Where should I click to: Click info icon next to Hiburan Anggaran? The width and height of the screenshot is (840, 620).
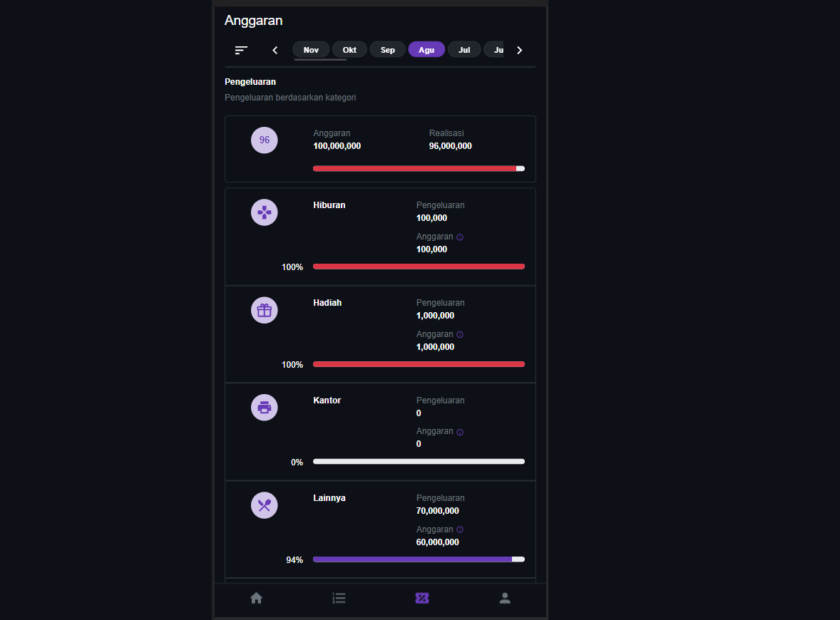(460, 237)
